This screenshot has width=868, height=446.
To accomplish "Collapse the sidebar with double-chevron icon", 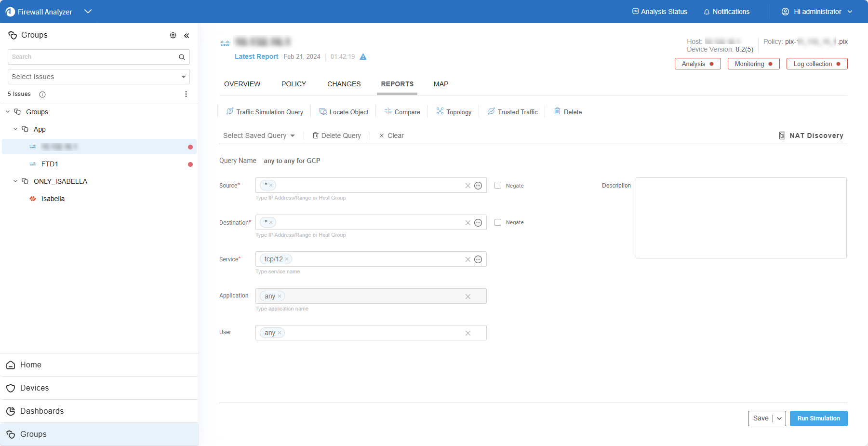I will 187,35.
